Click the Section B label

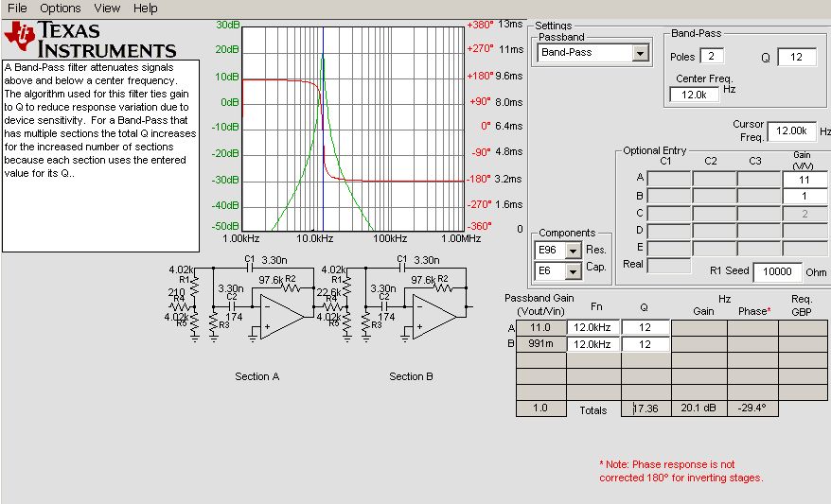[x=411, y=376]
